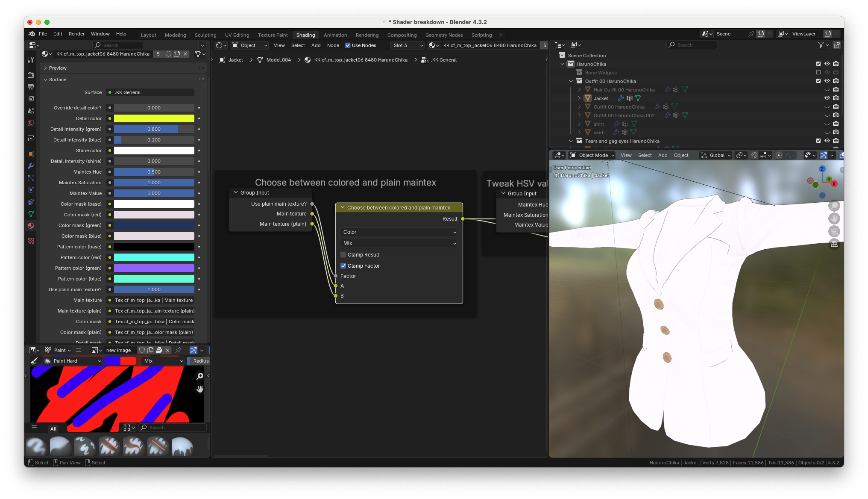Viewport: 868px width, 499px height.
Task: Click the zoom magnifier in image editor
Action: point(199,376)
